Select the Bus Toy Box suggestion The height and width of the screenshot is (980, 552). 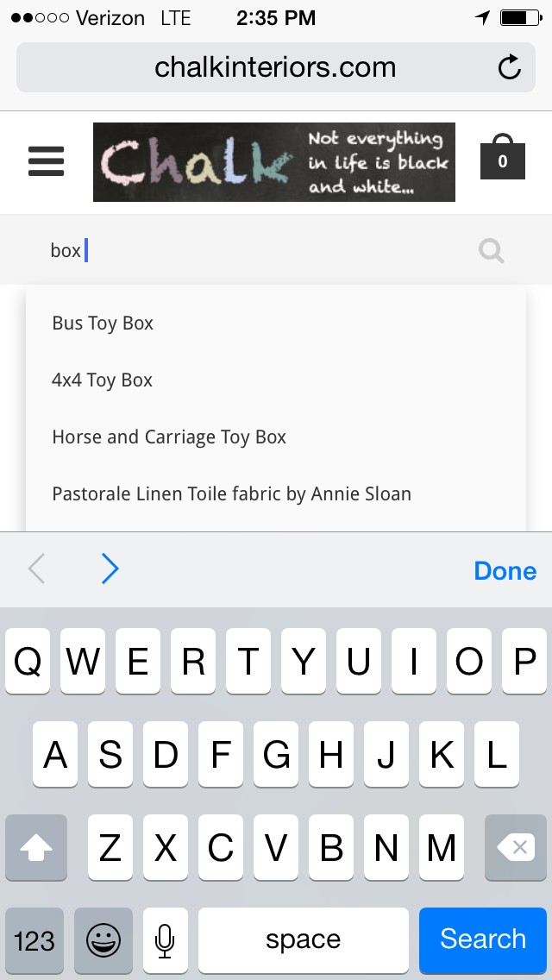(103, 324)
